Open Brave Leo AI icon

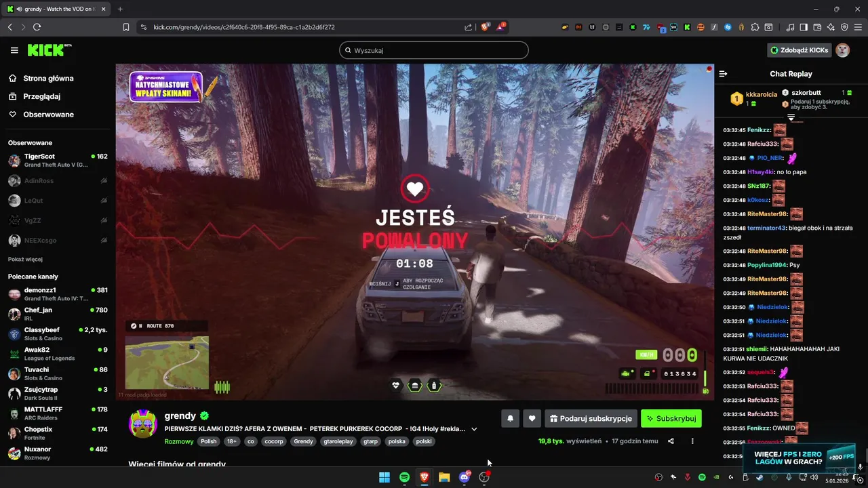(831, 27)
